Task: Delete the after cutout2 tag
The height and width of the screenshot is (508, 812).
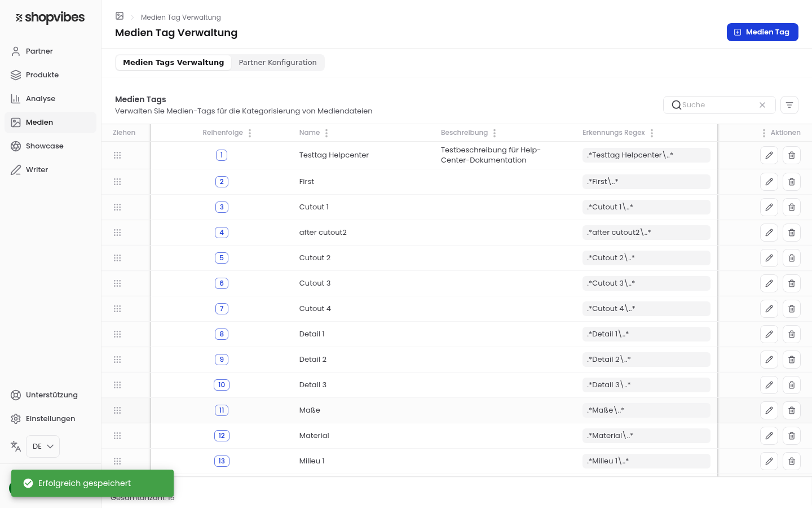Action: (792, 233)
